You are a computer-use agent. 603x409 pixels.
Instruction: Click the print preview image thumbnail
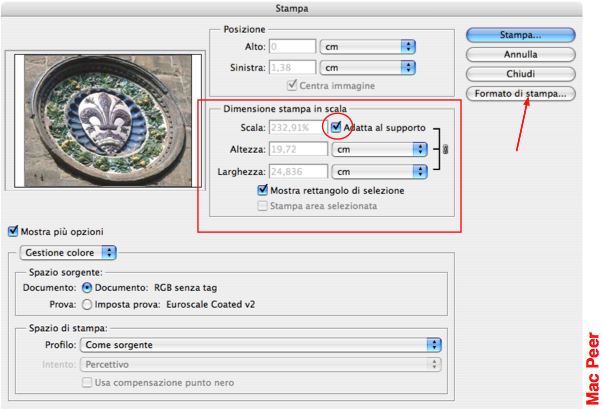108,121
